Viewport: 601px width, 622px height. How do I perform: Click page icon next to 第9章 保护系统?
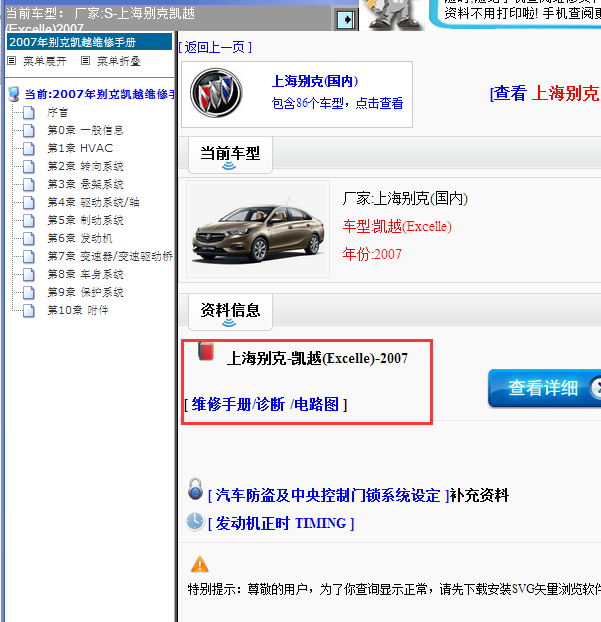(29, 292)
